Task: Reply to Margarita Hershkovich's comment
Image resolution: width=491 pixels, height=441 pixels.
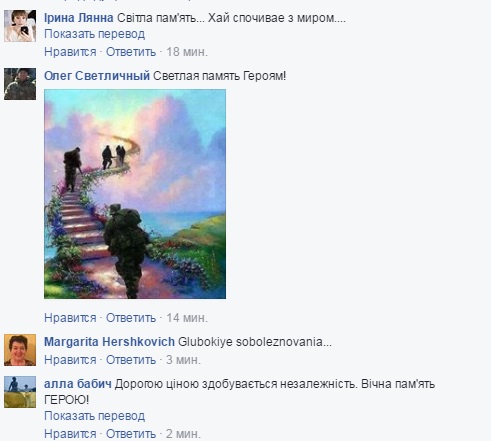Action: (131, 360)
